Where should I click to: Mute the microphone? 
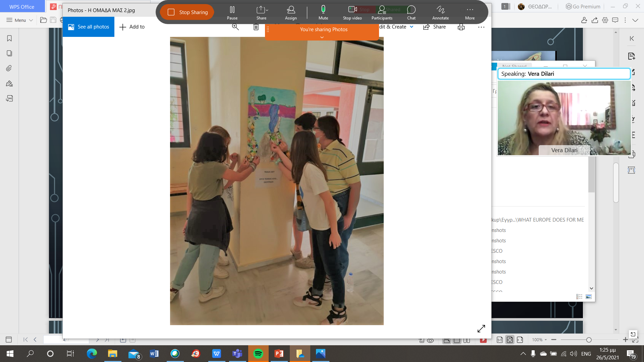(323, 12)
